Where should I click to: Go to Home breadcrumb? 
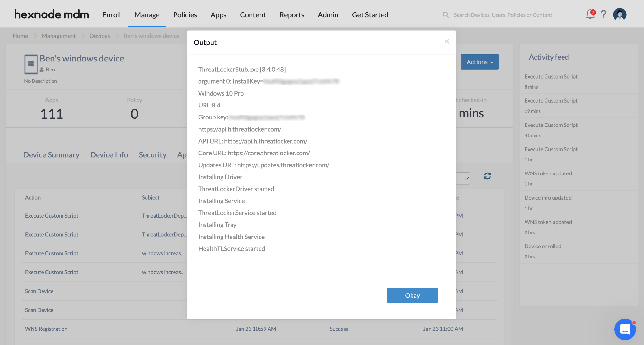pos(20,36)
